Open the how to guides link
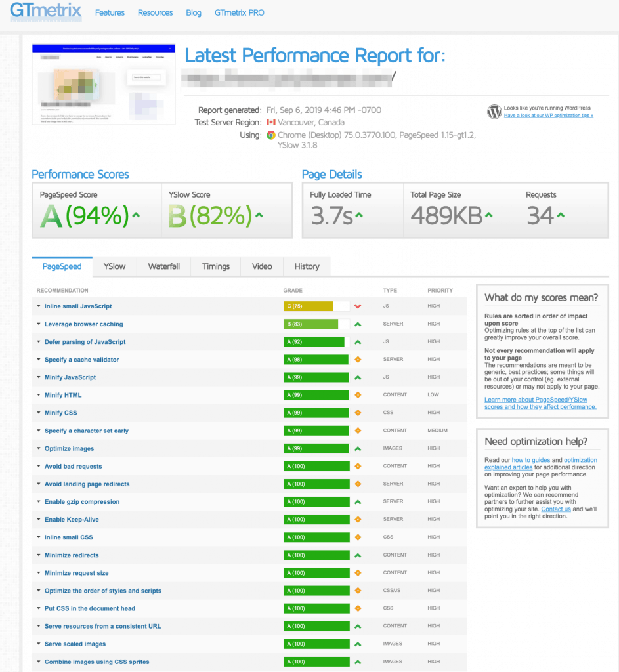This screenshot has width=619, height=672. (530, 460)
